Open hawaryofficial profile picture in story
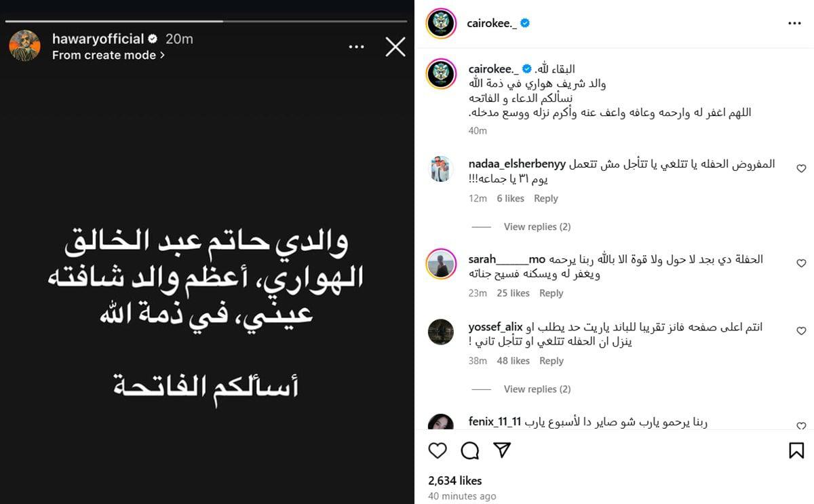The height and width of the screenshot is (504, 814). [x=25, y=46]
